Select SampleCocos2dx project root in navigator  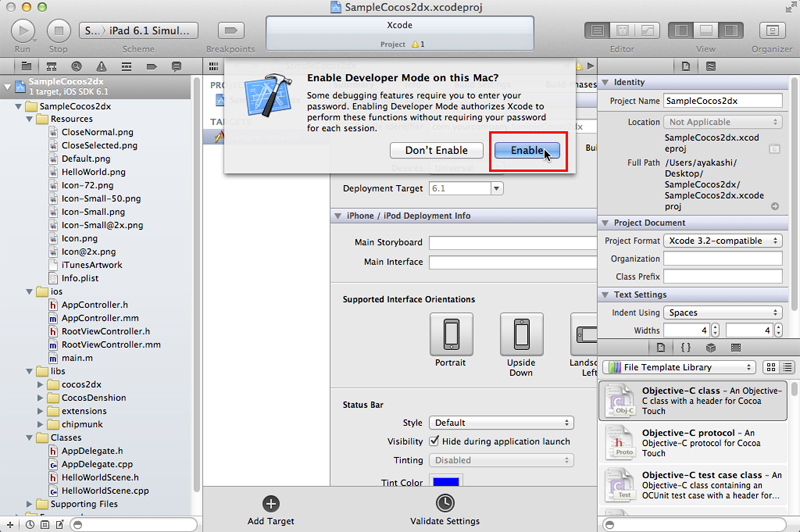click(96, 86)
